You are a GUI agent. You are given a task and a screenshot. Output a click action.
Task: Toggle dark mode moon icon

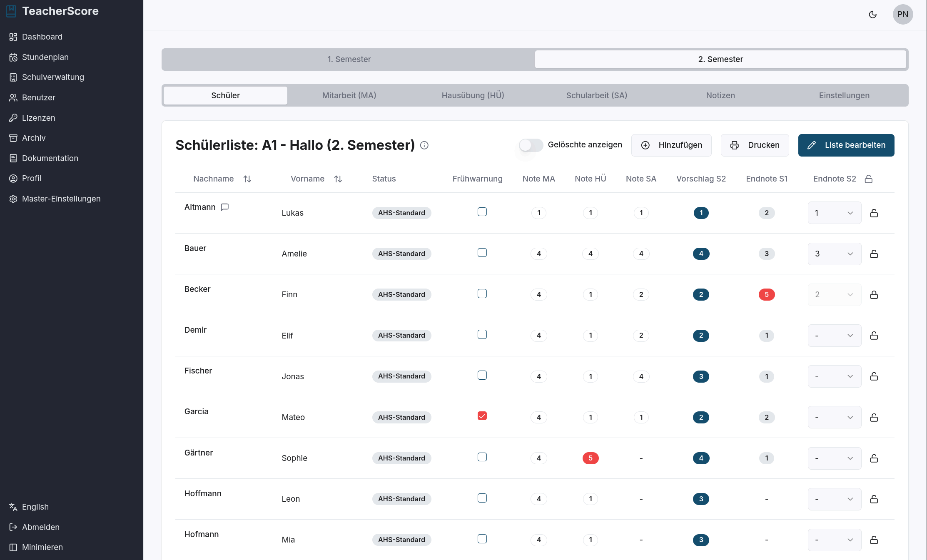tap(873, 15)
